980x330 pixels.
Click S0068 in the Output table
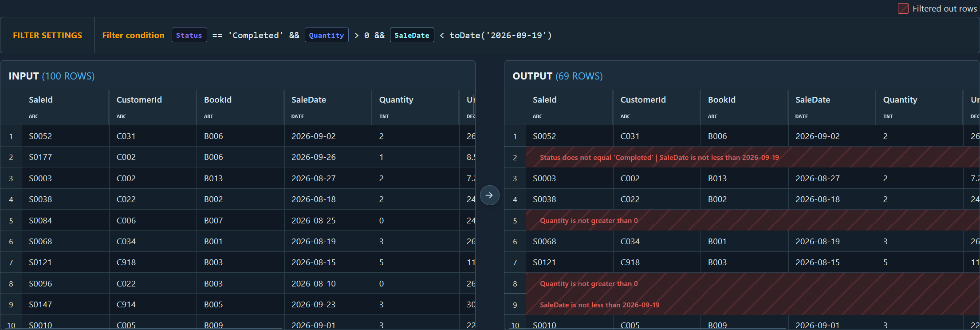click(x=544, y=241)
